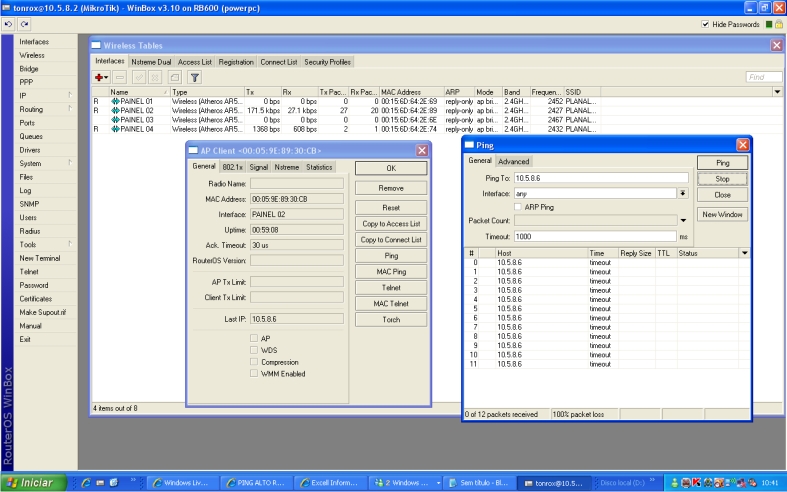Open the Signal tab in AP Client
This screenshot has height=492, width=787.
(x=258, y=167)
